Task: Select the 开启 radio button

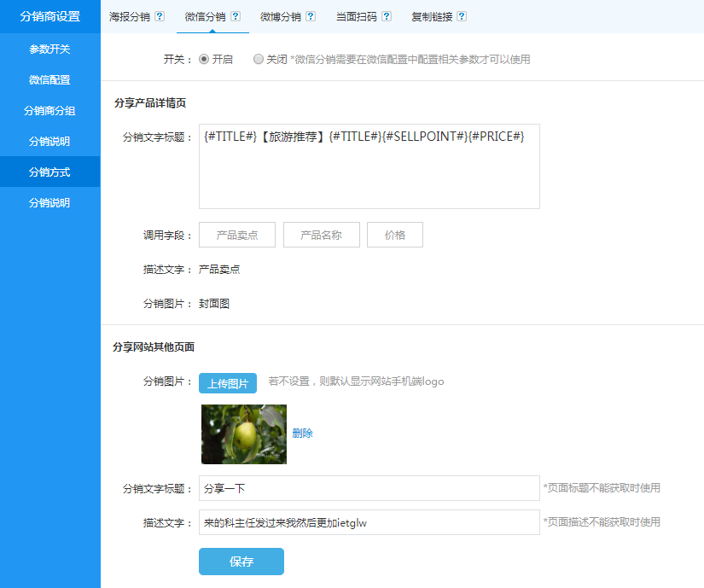Action: point(204,60)
